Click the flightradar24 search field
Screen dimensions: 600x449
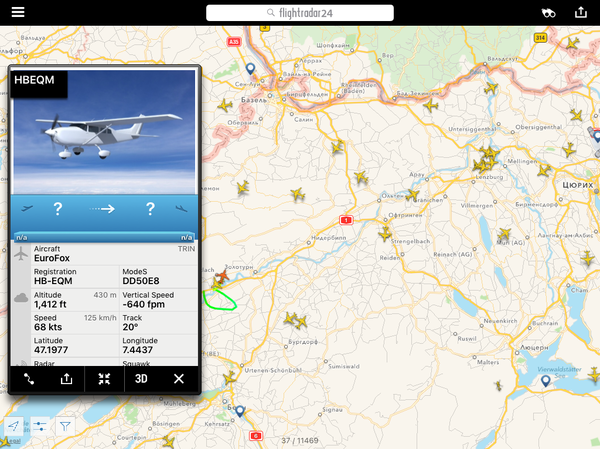pyautogui.click(x=300, y=13)
